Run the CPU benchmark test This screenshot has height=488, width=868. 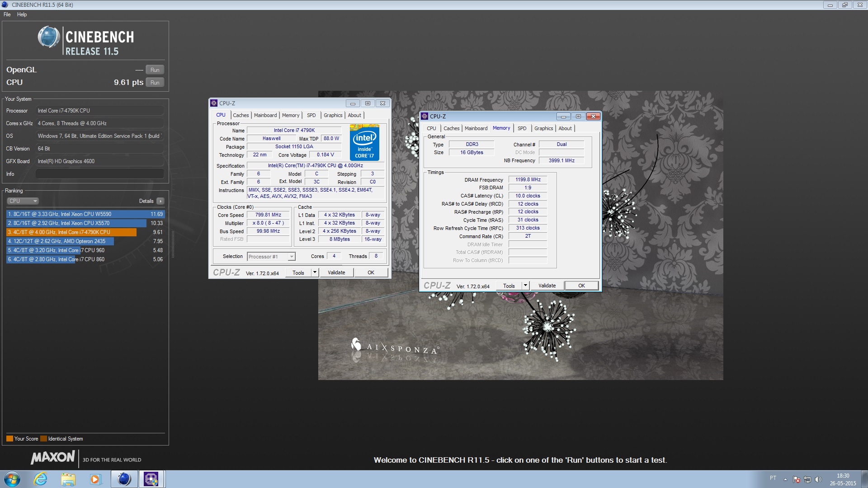155,83
